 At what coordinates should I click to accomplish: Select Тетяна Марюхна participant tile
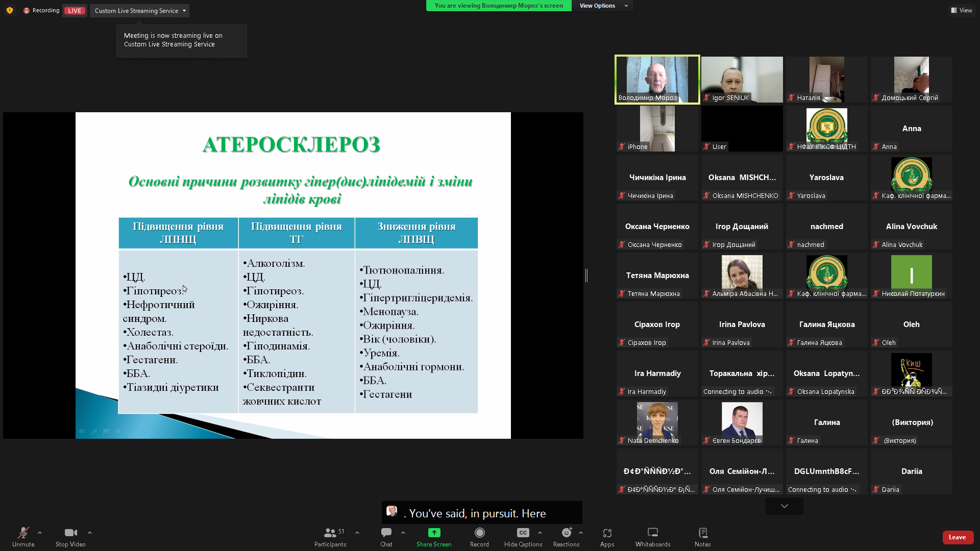(657, 275)
